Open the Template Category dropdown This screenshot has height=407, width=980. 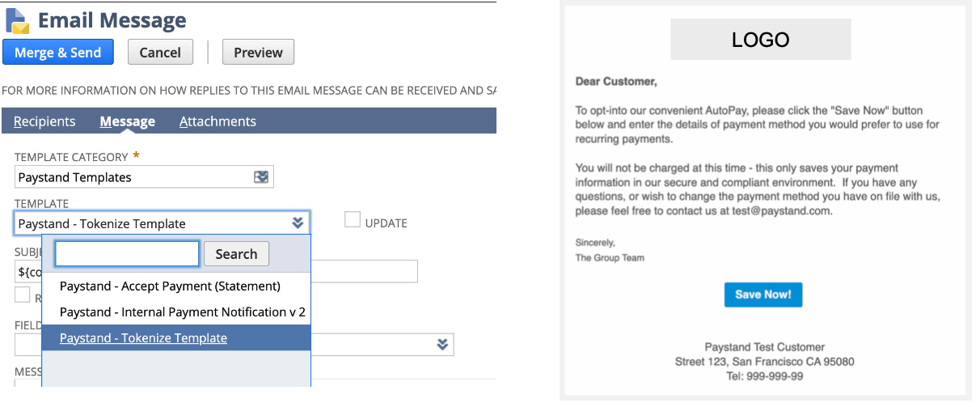pos(144,176)
